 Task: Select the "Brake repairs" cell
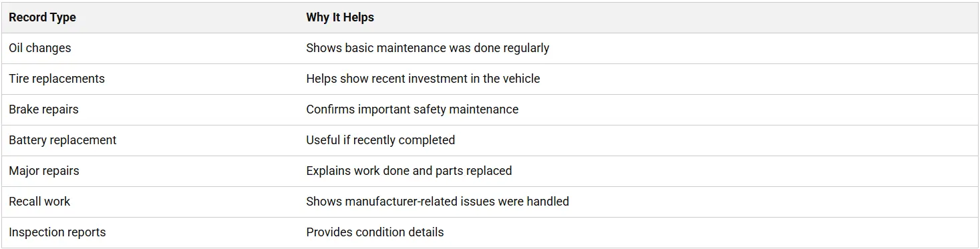click(150, 109)
